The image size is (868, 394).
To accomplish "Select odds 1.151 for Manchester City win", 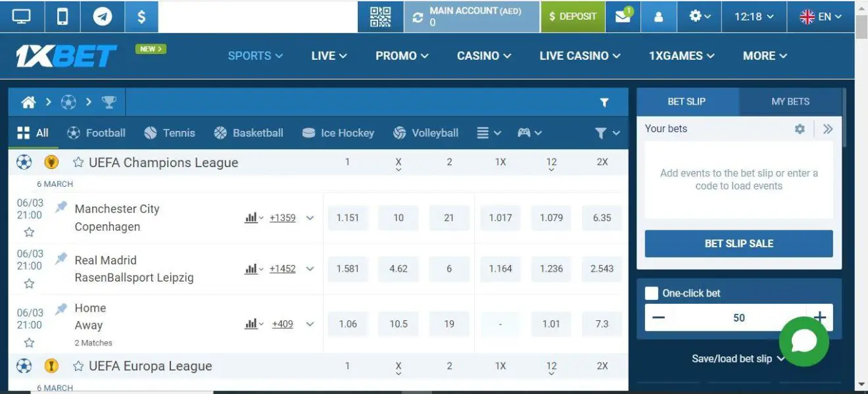I will pyautogui.click(x=347, y=218).
